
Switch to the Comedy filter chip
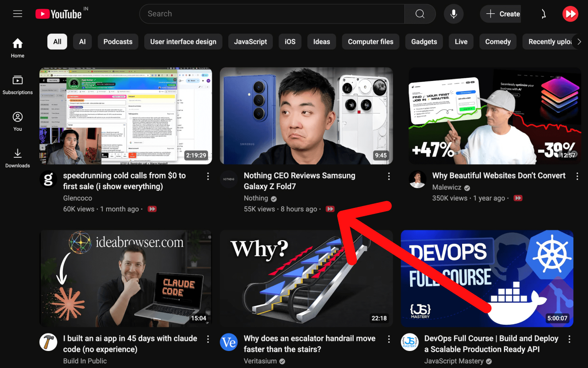click(x=498, y=41)
